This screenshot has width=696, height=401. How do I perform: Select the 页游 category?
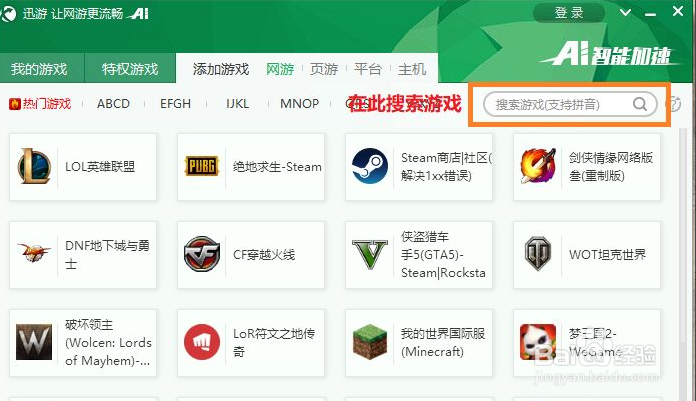click(x=324, y=69)
